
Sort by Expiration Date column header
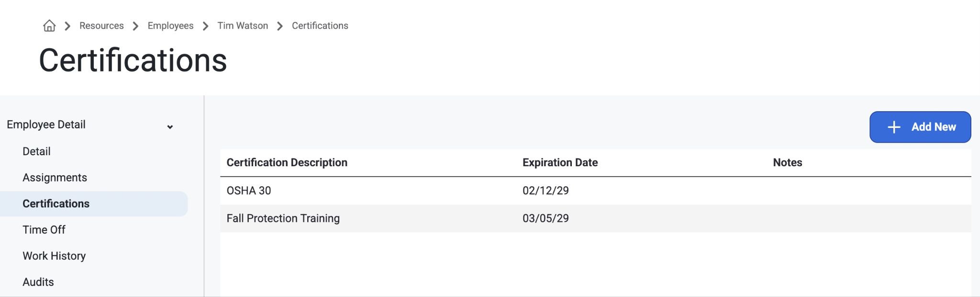560,162
